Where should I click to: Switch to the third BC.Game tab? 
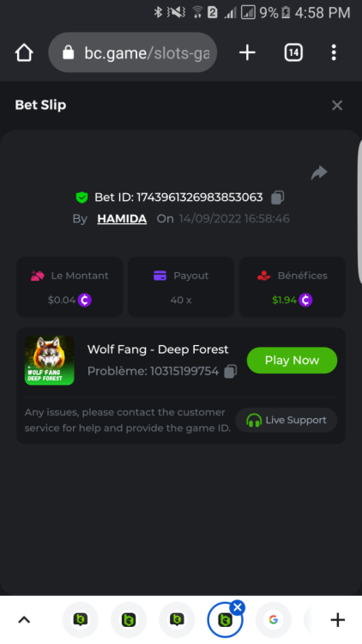coord(177,620)
